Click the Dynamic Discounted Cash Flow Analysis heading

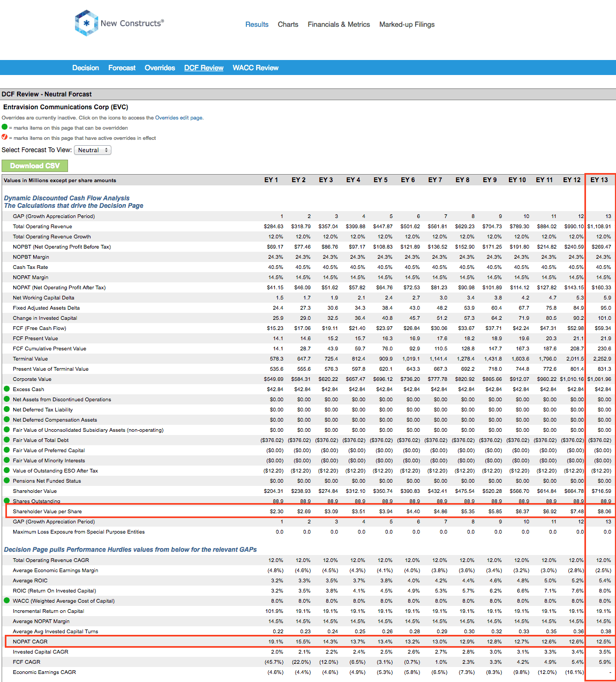click(67, 198)
